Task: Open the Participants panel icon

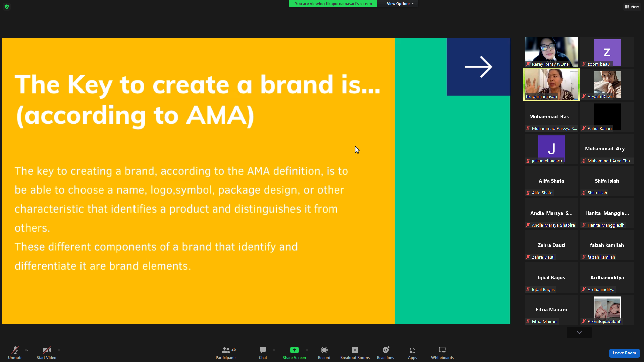Action: coord(226,350)
